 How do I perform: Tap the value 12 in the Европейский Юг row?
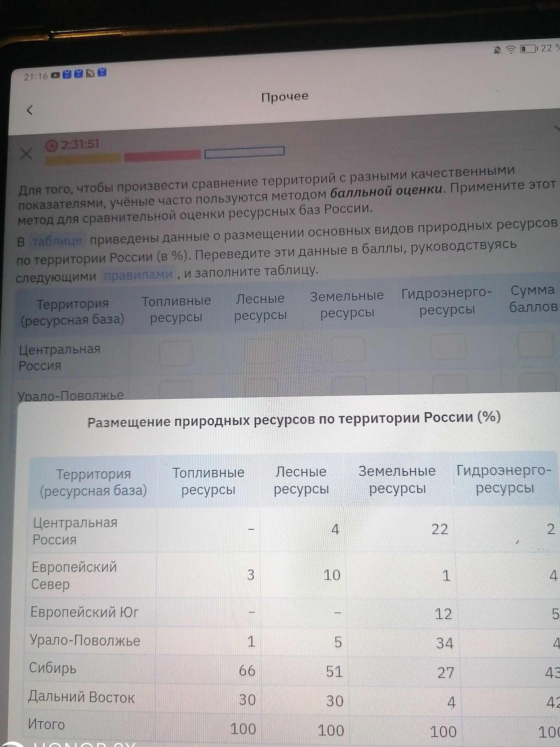click(x=443, y=614)
